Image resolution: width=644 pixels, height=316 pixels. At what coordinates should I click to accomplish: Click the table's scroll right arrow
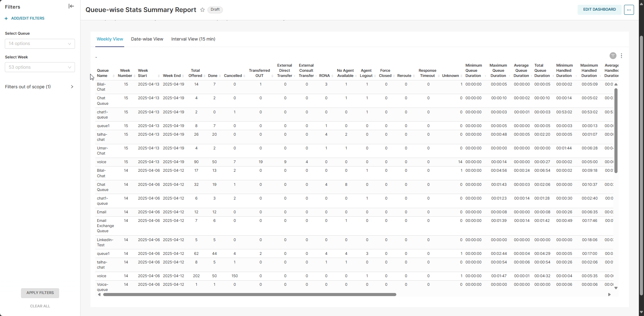click(x=609, y=294)
